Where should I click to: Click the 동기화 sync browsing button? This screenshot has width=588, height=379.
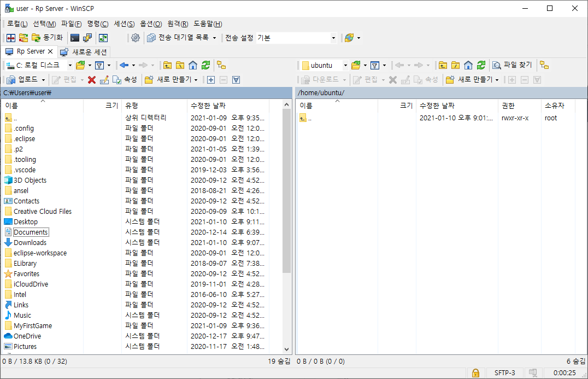point(47,38)
